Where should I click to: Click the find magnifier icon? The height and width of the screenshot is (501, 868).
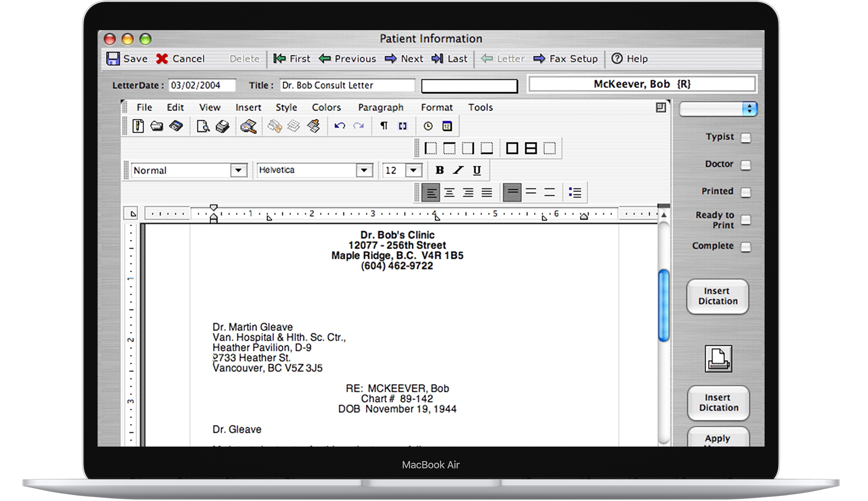(x=248, y=126)
